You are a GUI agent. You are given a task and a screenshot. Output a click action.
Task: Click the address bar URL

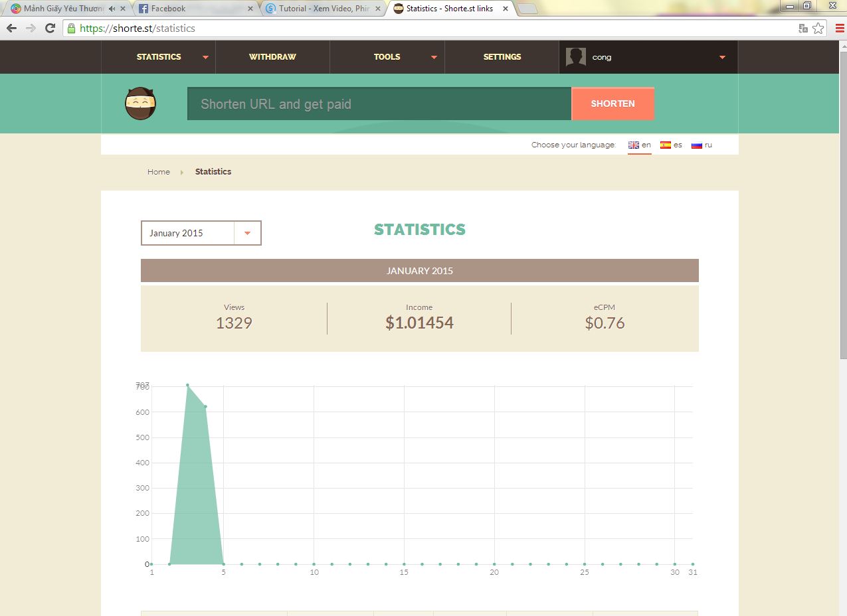click(138, 29)
